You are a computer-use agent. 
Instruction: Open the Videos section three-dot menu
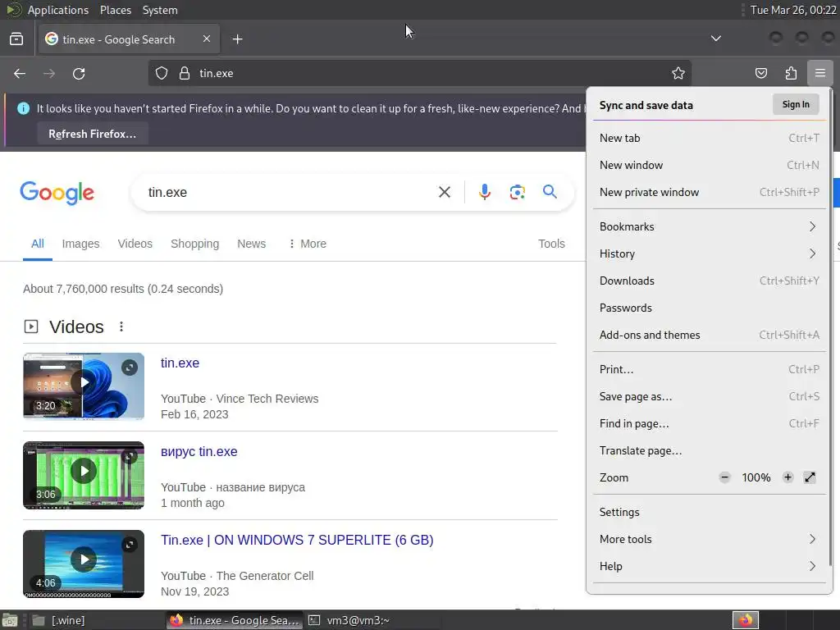(x=121, y=326)
